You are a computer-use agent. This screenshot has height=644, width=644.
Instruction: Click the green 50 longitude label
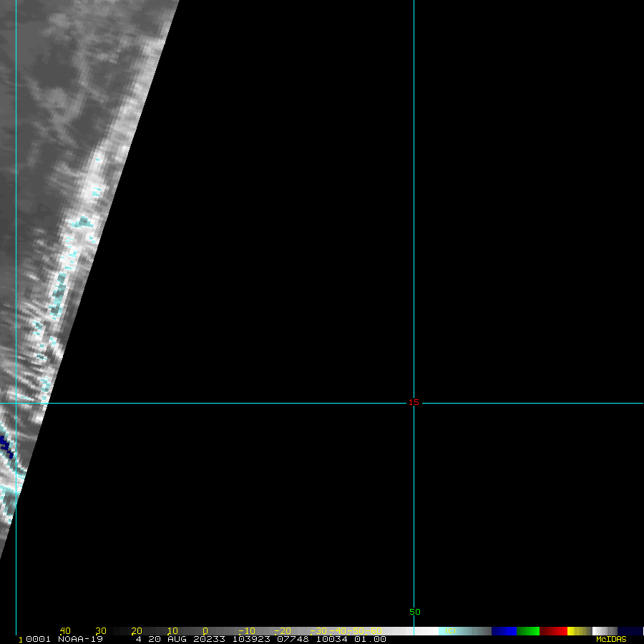[x=415, y=612]
